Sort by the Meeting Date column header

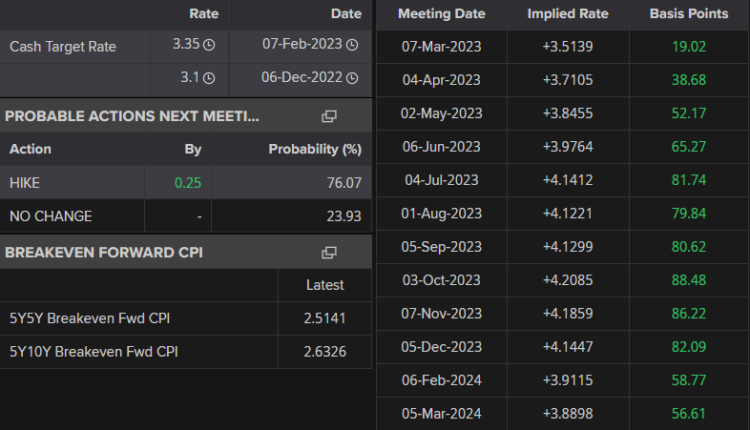pyautogui.click(x=441, y=14)
